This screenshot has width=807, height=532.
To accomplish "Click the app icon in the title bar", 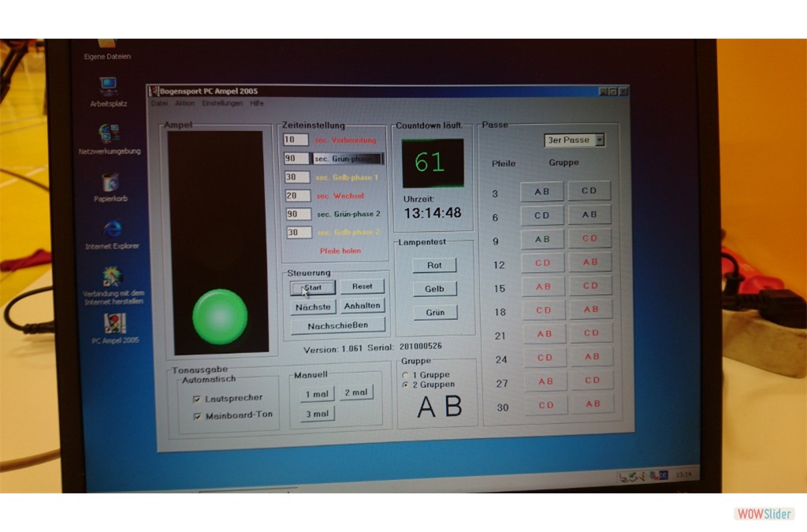I will [154, 91].
